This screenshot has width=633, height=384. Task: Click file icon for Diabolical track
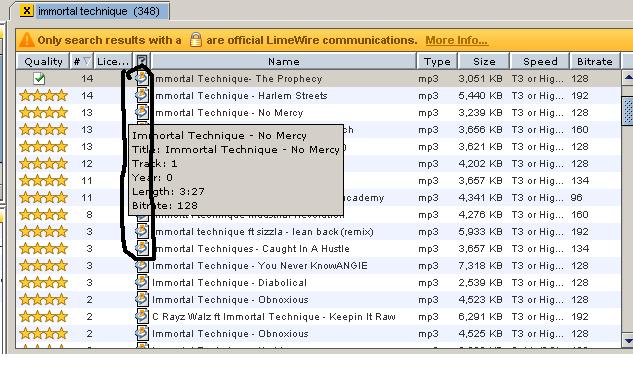(x=142, y=282)
